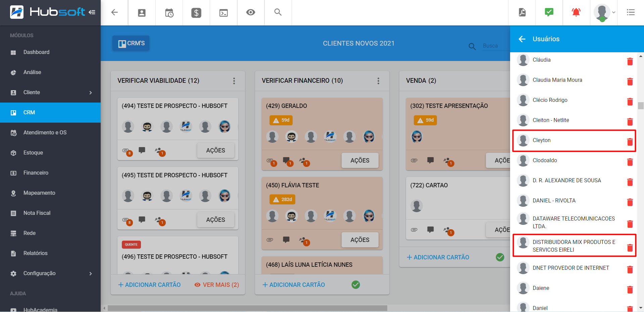Open the Financeiro module
Image resolution: width=644 pixels, height=312 pixels.
(50, 173)
